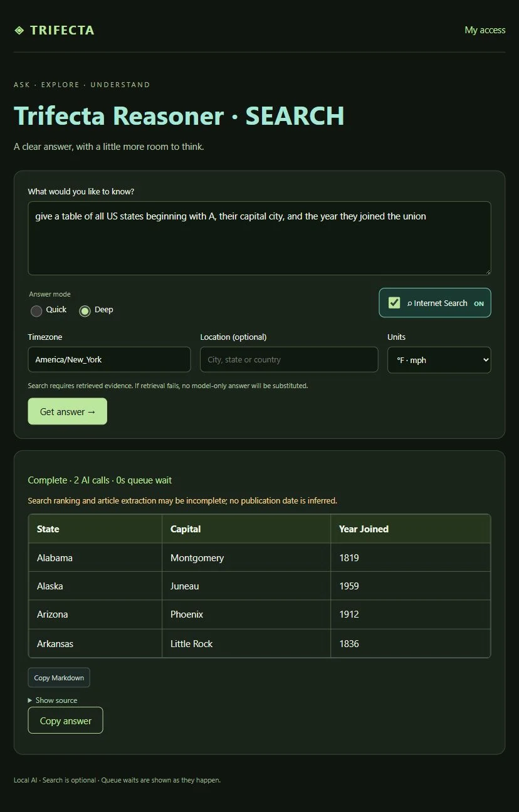This screenshot has height=812, width=519.
Task: Click the magnifier icon beside Internet Search
Action: pyautogui.click(x=410, y=303)
